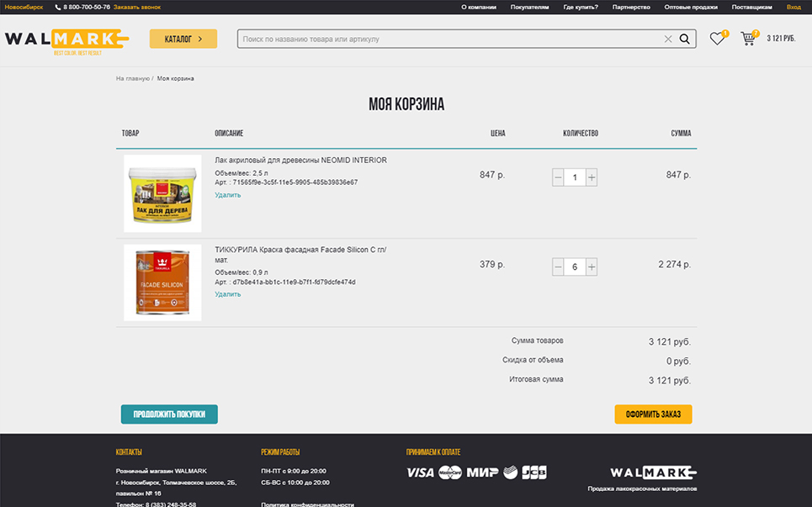
Task: Click Моя корзина breadcrumb text
Action: tap(176, 79)
